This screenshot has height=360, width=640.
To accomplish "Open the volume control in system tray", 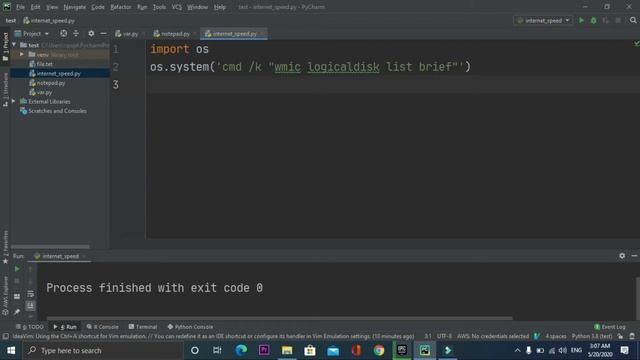I will [x=562, y=350].
